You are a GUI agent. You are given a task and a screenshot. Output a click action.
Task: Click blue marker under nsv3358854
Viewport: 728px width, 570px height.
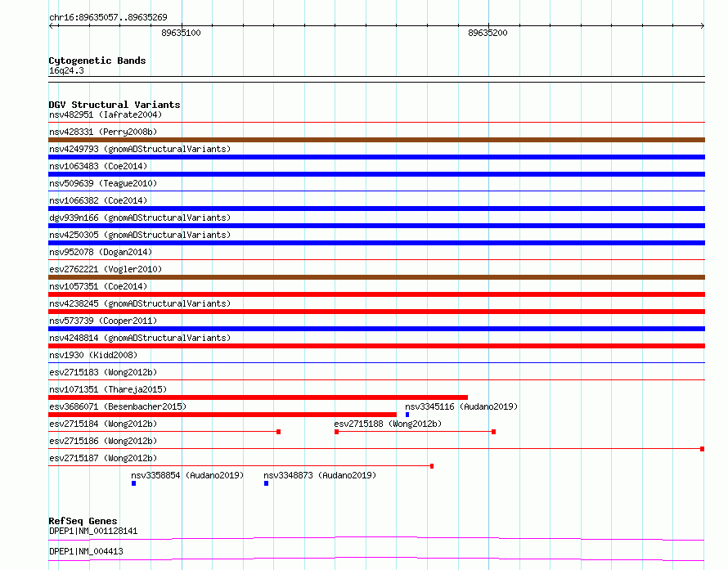[x=133, y=483]
